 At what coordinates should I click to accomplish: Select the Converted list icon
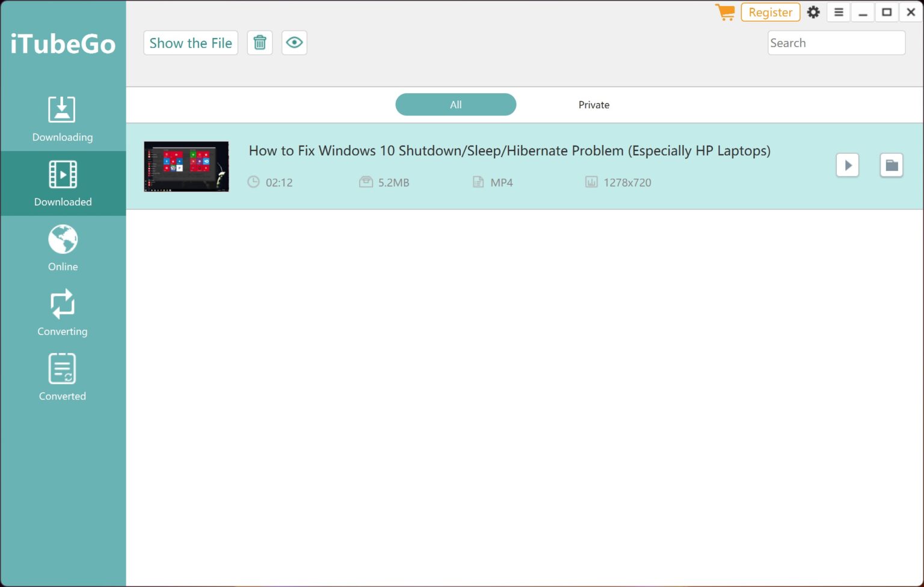click(x=63, y=368)
